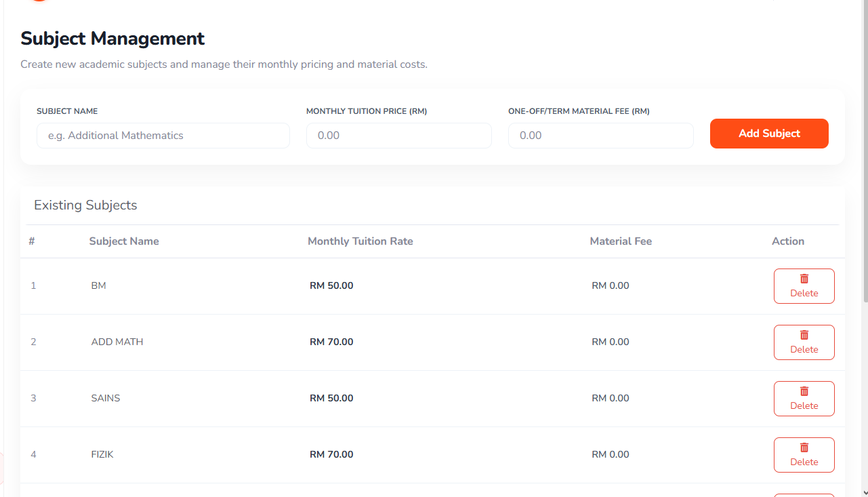868x497 pixels.
Task: Click the RM 0.00 material fee for BM
Action: (x=611, y=286)
